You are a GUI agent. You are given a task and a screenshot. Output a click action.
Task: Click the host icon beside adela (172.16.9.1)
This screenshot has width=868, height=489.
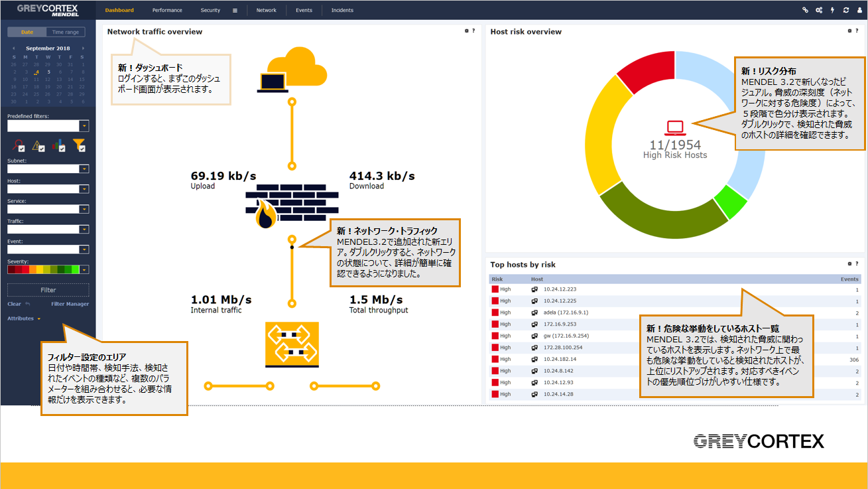click(x=534, y=313)
